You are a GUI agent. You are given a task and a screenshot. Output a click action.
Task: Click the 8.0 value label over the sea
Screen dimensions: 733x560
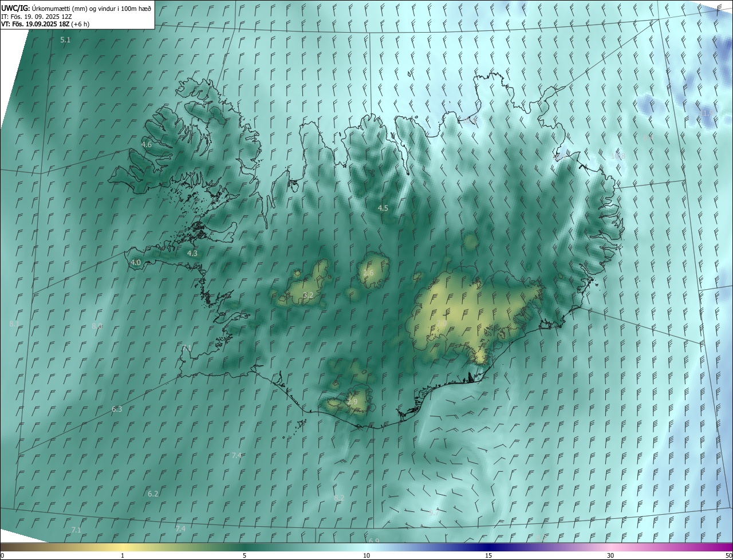(x=97, y=326)
